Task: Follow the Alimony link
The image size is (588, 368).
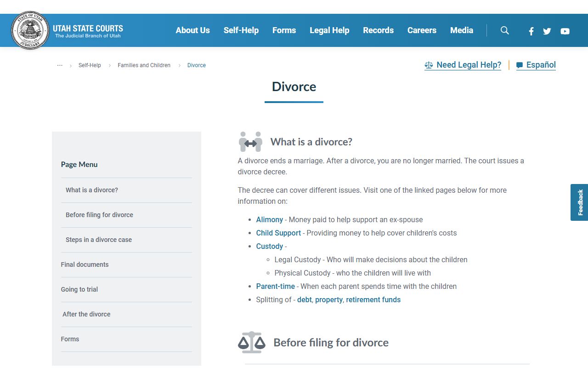Action: [269, 220]
